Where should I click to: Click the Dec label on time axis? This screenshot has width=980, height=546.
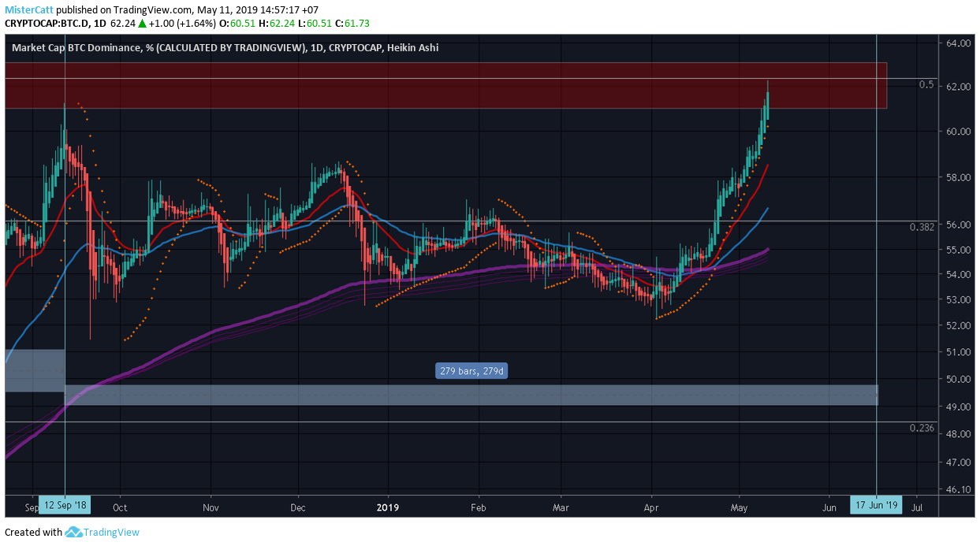point(298,508)
